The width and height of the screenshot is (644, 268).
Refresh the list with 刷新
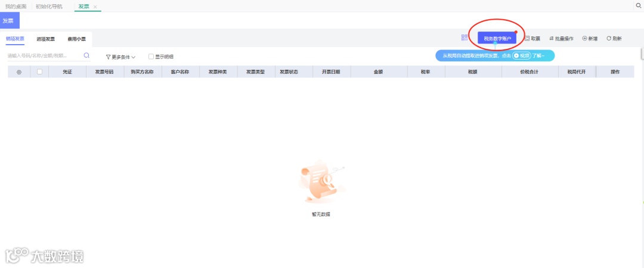[614, 39]
